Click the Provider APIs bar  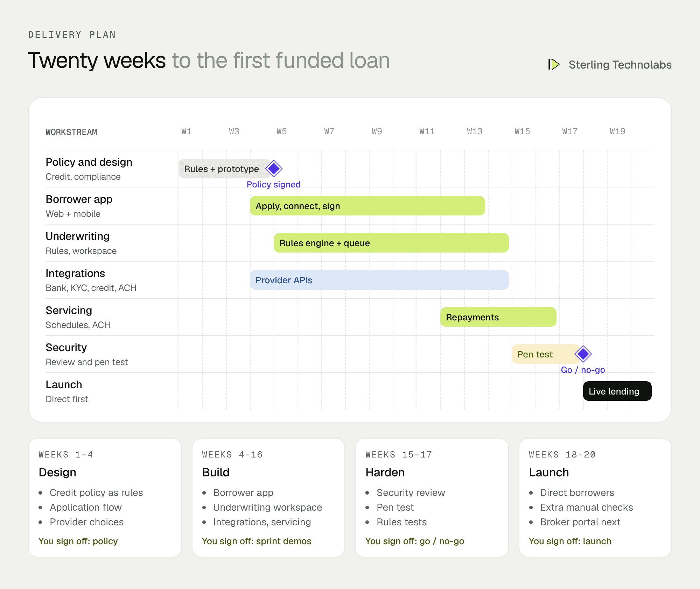click(379, 280)
